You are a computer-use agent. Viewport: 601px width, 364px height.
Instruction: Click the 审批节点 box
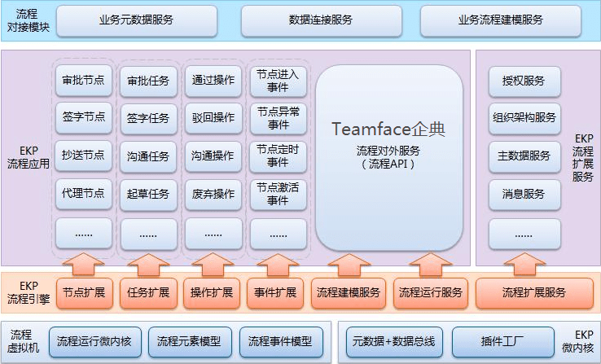(83, 81)
